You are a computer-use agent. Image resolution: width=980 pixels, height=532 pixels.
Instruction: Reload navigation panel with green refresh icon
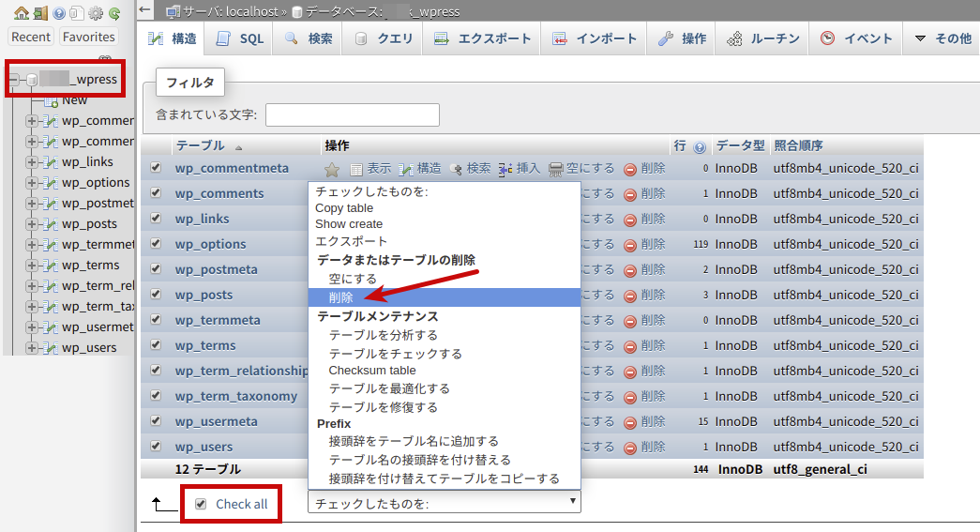point(114,12)
